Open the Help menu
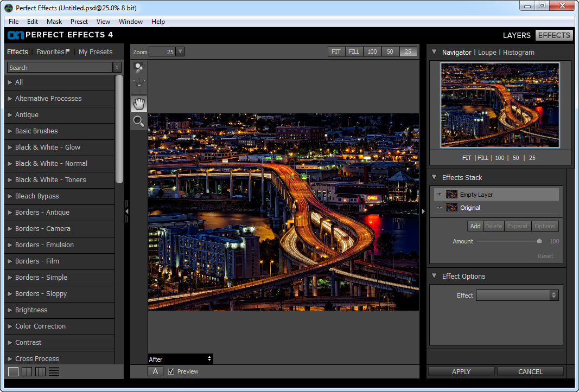579x392 pixels. point(158,21)
